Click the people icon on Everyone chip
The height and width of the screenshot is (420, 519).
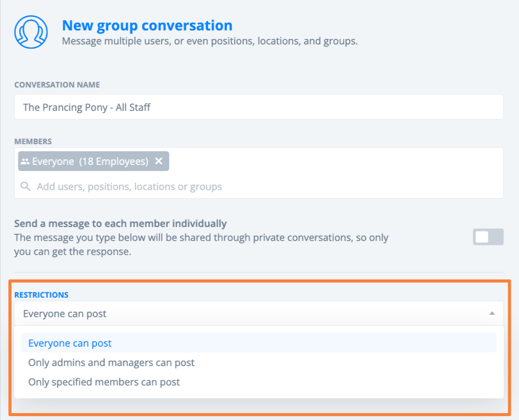(x=25, y=161)
